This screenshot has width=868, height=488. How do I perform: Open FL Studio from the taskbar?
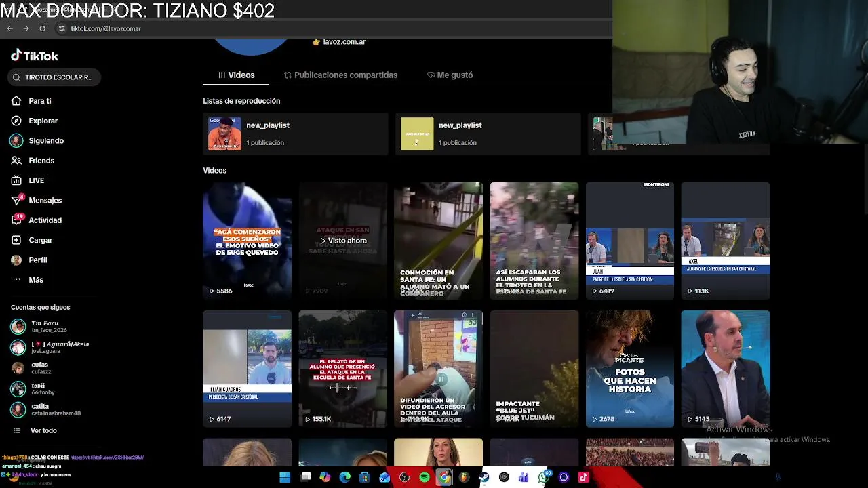coord(464,477)
